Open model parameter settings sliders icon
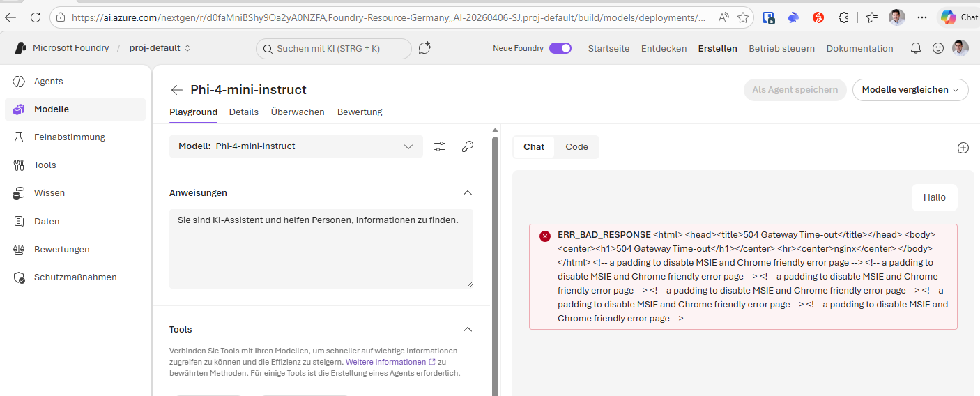Image resolution: width=980 pixels, height=396 pixels. [440, 146]
